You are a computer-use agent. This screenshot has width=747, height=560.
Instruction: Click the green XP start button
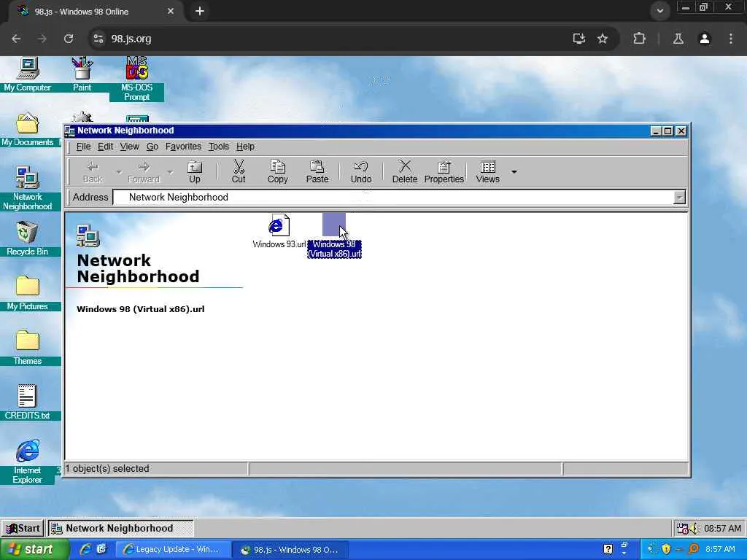point(34,550)
